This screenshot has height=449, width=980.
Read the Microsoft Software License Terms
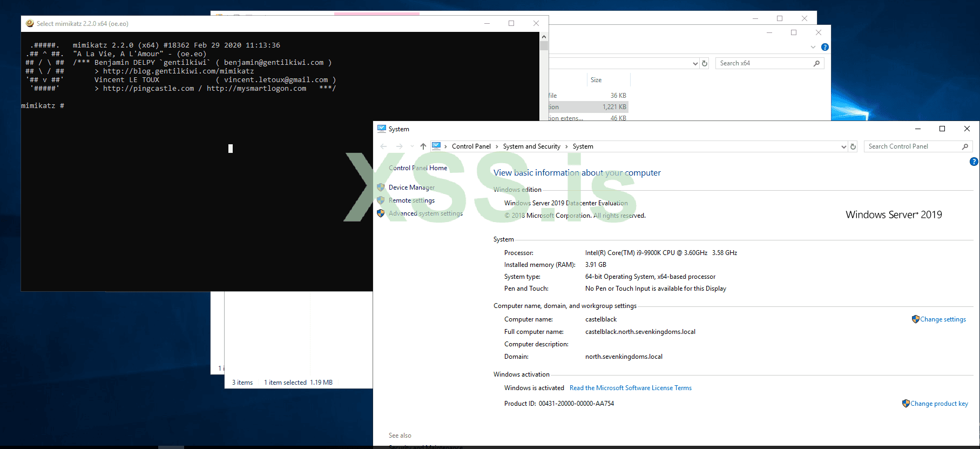tap(631, 388)
